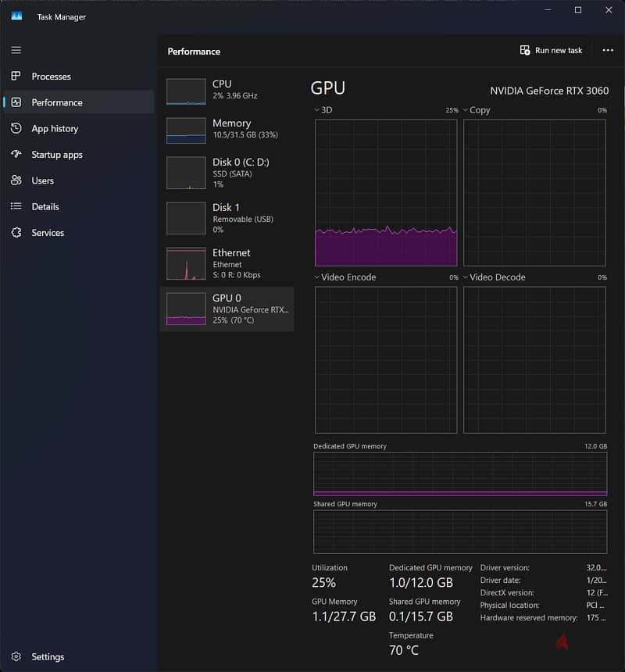Click the GPU 0 25% (70 °C) text
The height and width of the screenshot is (672, 625).
click(x=234, y=320)
